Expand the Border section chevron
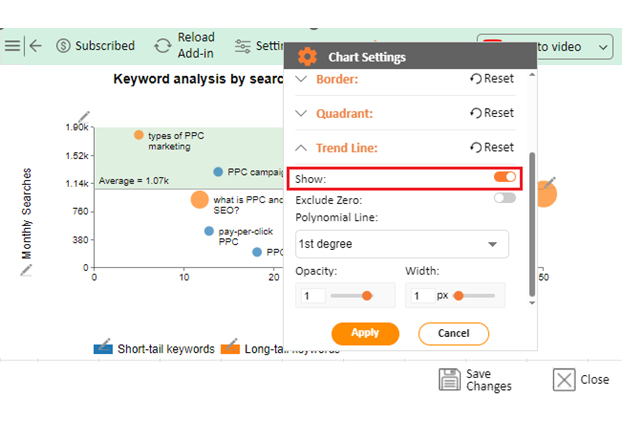623x427 pixels. pyautogui.click(x=302, y=79)
